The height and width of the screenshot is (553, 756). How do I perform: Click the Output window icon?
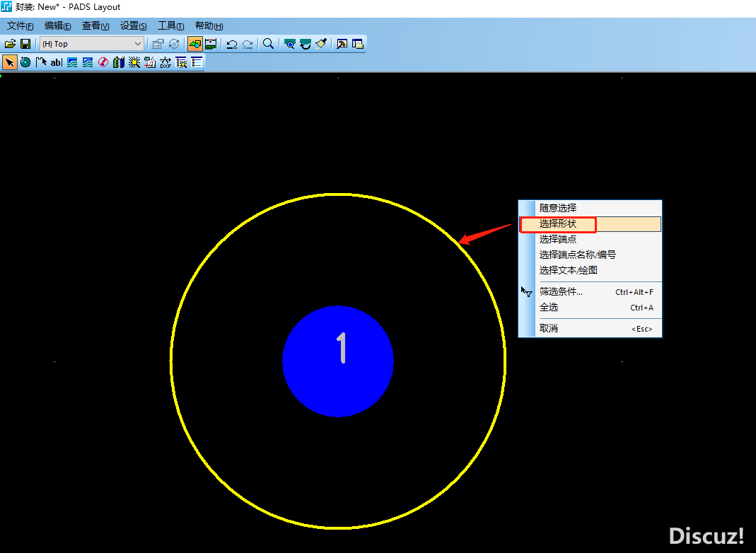tap(342, 44)
